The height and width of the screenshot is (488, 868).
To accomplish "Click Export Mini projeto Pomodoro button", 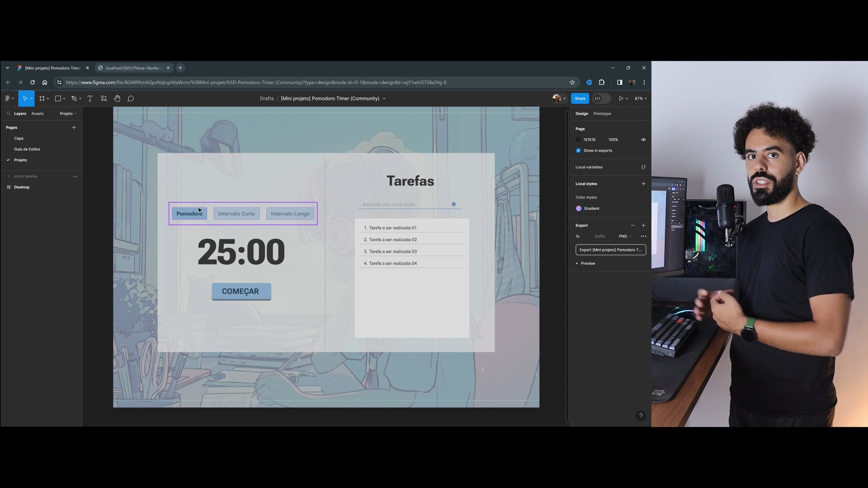I will (x=610, y=250).
